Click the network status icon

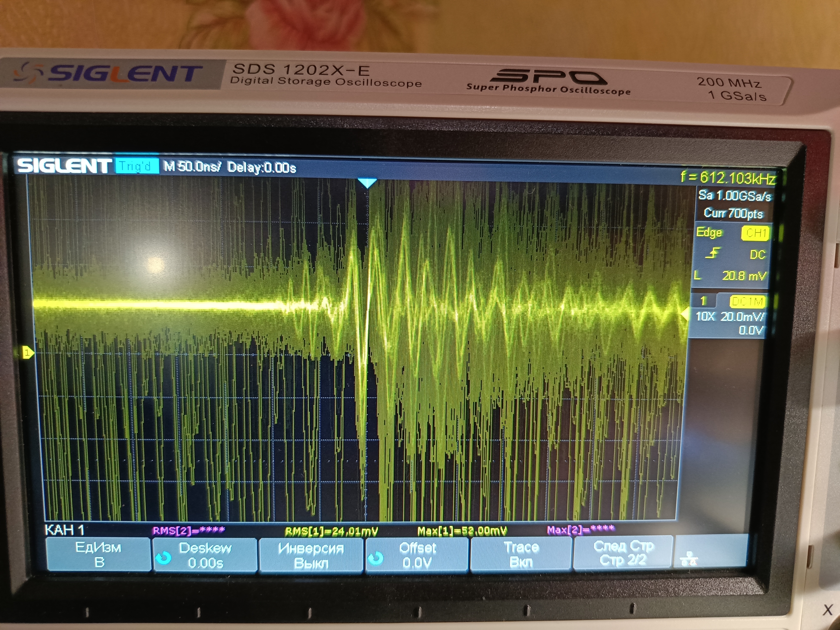[689, 559]
